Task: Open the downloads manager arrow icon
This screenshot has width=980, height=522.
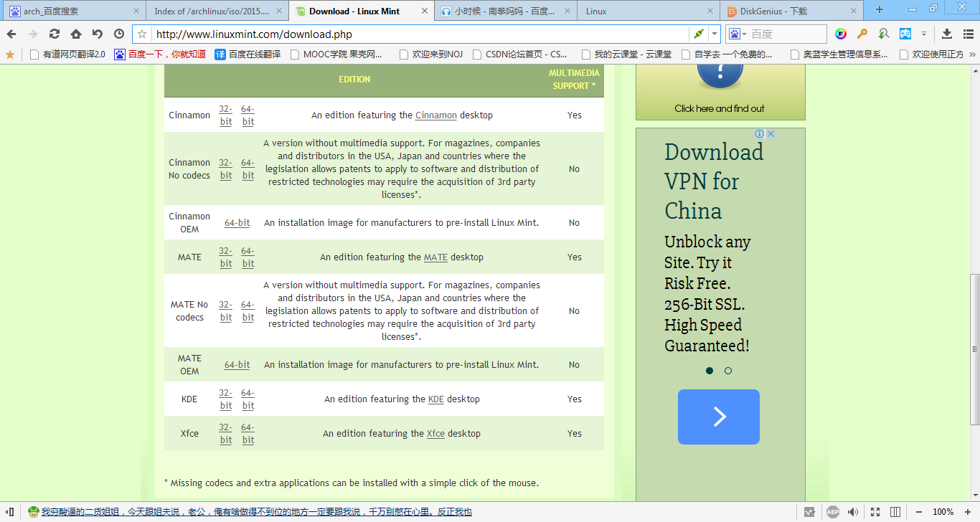Action: point(947,34)
